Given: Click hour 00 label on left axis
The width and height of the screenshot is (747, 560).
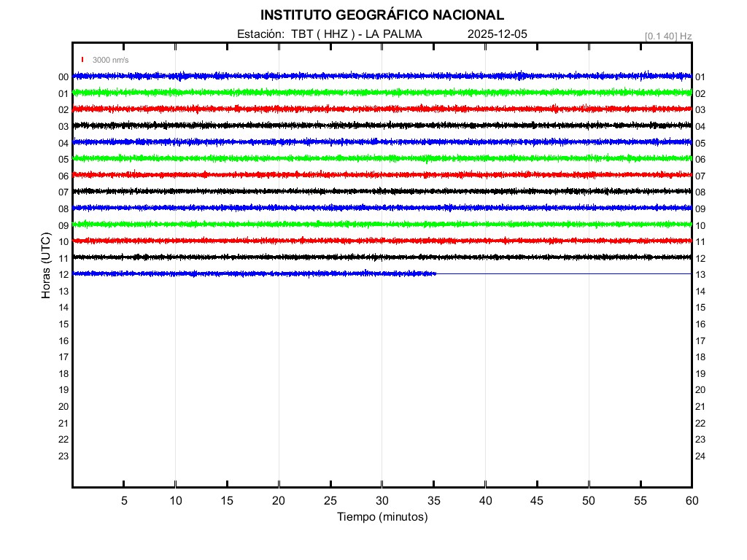Looking at the screenshot, I should pyautogui.click(x=63, y=77).
